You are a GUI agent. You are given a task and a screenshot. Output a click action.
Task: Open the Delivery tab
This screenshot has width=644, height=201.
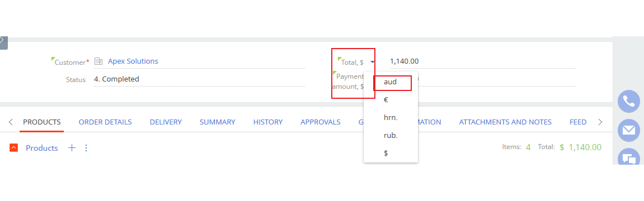tap(166, 122)
